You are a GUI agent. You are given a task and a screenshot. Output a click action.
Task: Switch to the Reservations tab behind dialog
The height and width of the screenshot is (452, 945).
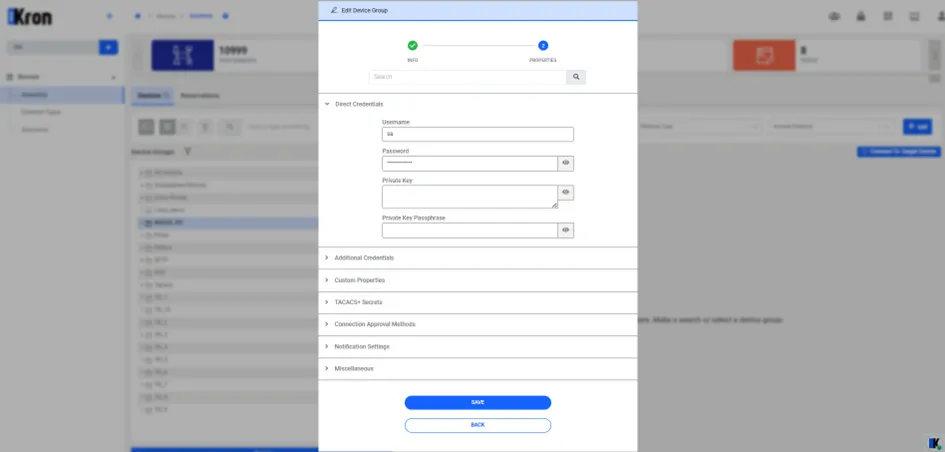[x=199, y=96]
